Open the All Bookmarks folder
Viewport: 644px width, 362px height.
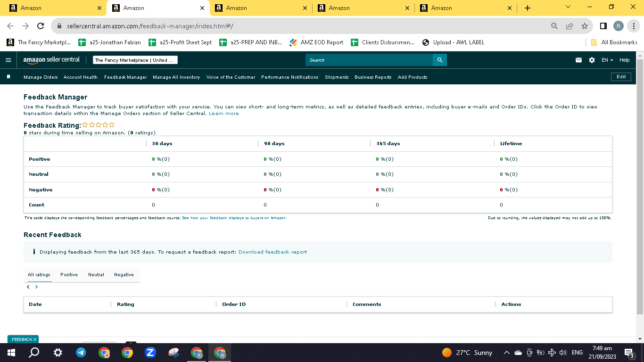(x=614, y=42)
